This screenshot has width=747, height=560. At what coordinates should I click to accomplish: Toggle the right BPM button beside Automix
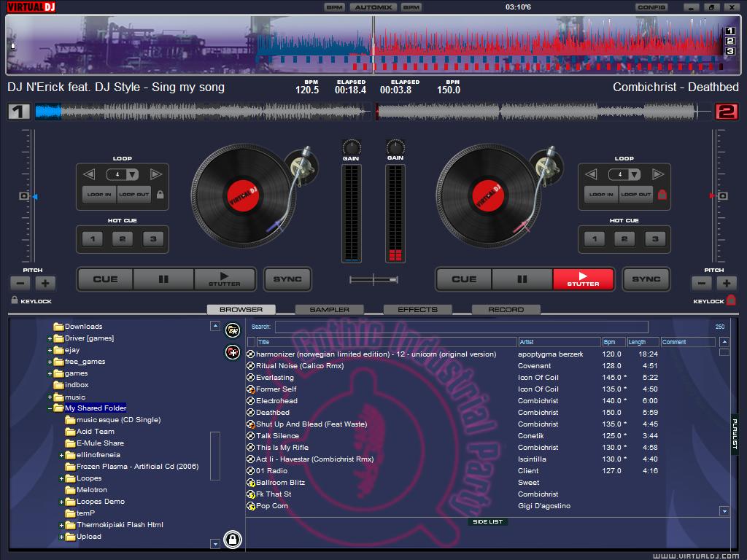click(x=411, y=7)
